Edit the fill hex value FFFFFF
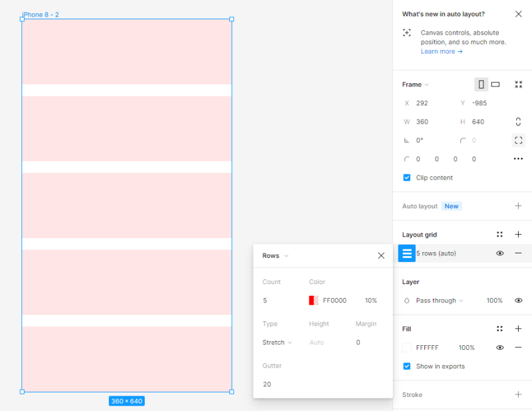This screenshot has height=411, width=532. tap(427, 348)
